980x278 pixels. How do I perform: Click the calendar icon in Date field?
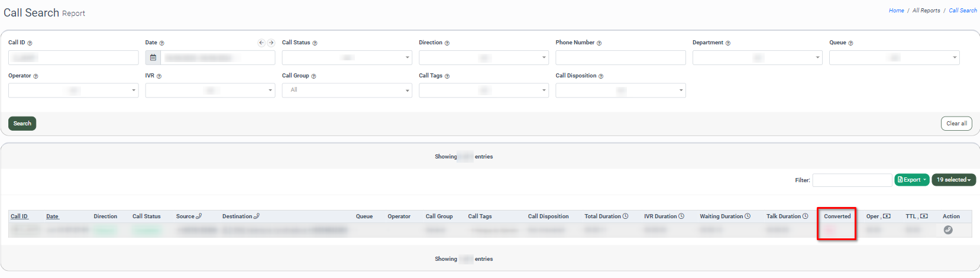point(153,58)
